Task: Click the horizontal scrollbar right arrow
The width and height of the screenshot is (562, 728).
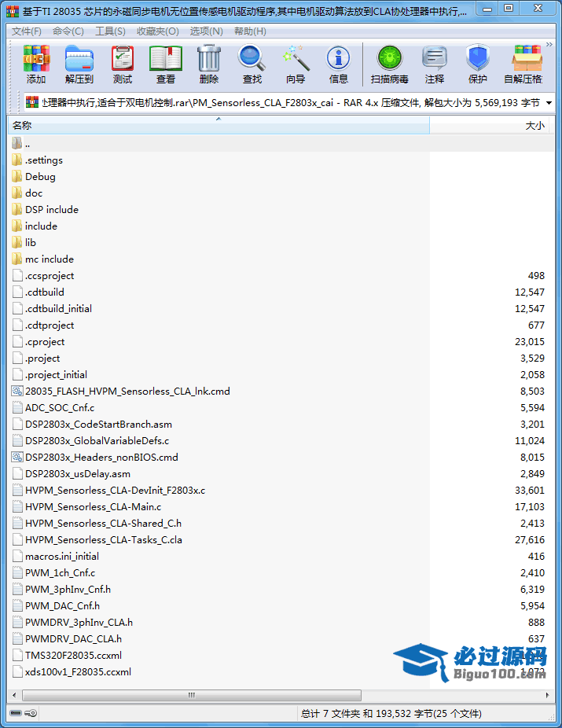Action: point(548,695)
